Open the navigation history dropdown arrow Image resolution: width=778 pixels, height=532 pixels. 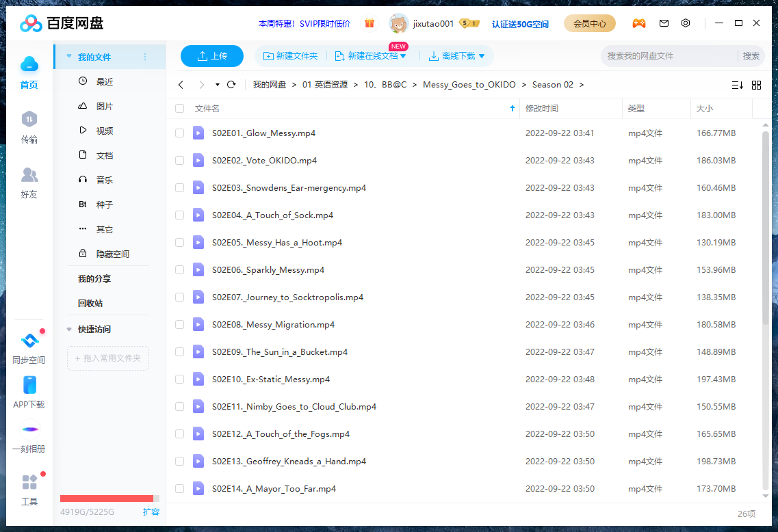218,85
